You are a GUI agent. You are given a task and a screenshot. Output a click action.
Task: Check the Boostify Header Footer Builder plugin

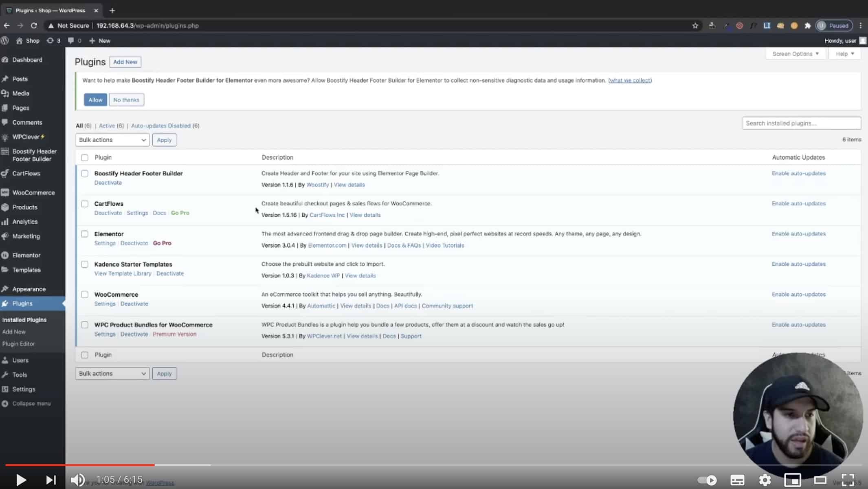tap(84, 174)
